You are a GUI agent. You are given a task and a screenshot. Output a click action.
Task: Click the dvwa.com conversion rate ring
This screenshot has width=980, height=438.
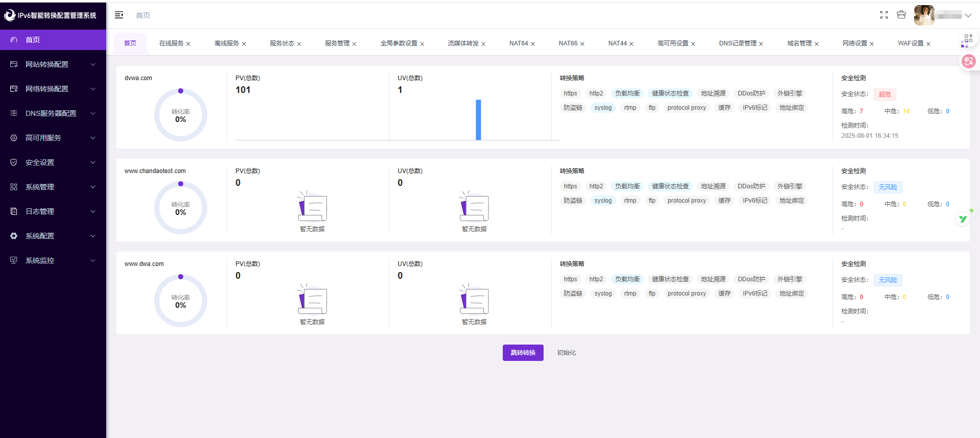pyautogui.click(x=181, y=115)
